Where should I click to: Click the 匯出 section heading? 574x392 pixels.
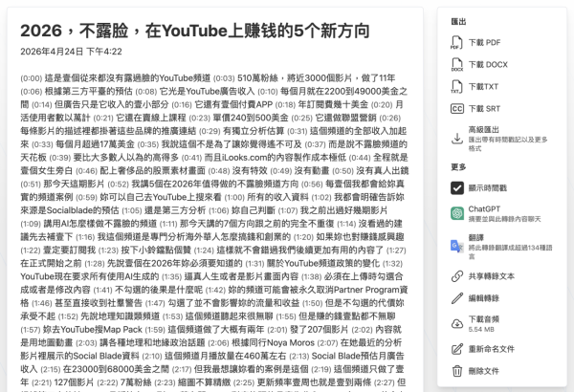pos(458,22)
